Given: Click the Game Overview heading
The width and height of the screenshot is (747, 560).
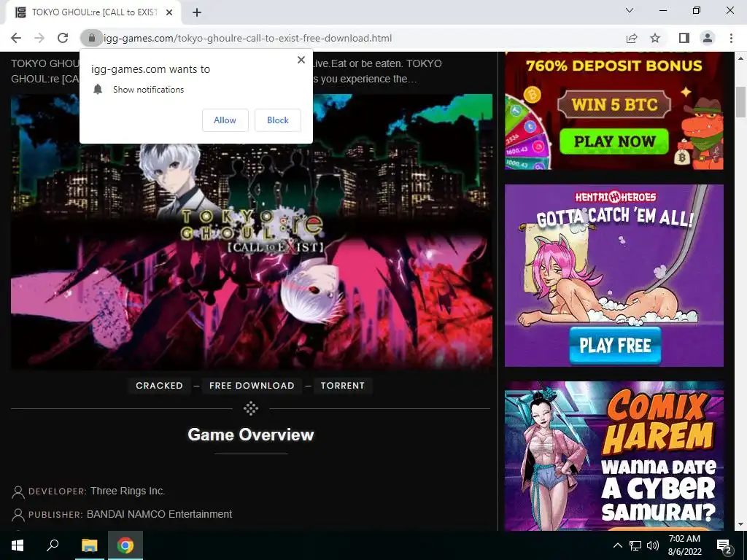Looking at the screenshot, I should pyautogui.click(x=251, y=435).
